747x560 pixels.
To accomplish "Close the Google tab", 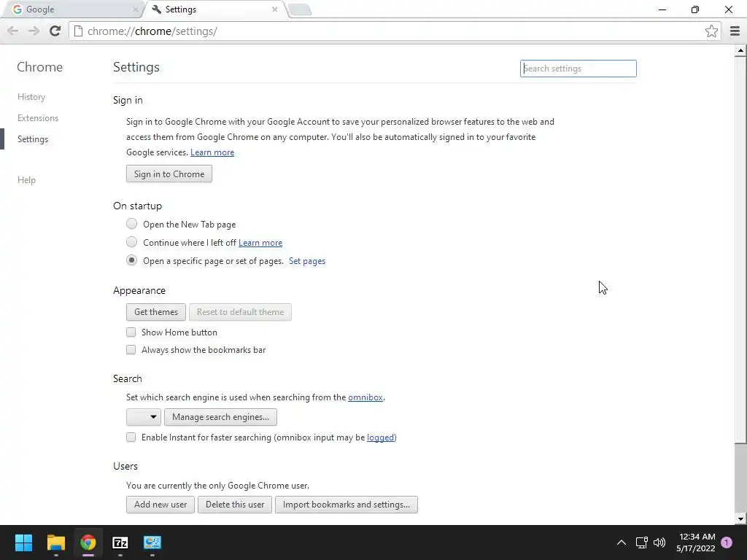I will point(135,9).
